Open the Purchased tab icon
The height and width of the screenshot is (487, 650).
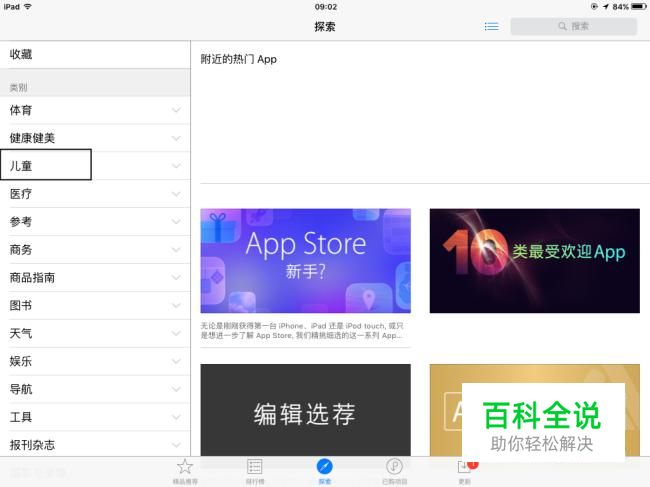tap(394, 471)
